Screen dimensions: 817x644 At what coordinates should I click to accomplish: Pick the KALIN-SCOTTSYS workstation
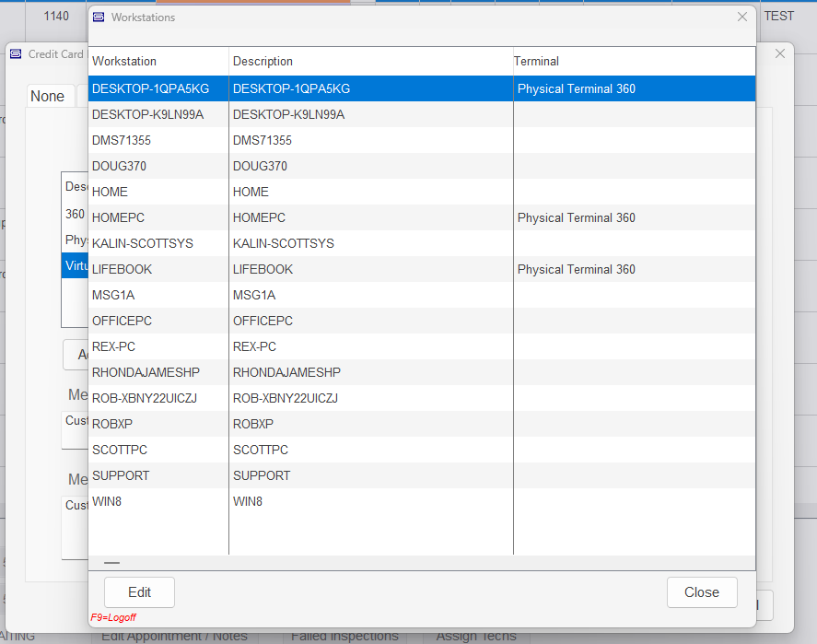pos(142,244)
